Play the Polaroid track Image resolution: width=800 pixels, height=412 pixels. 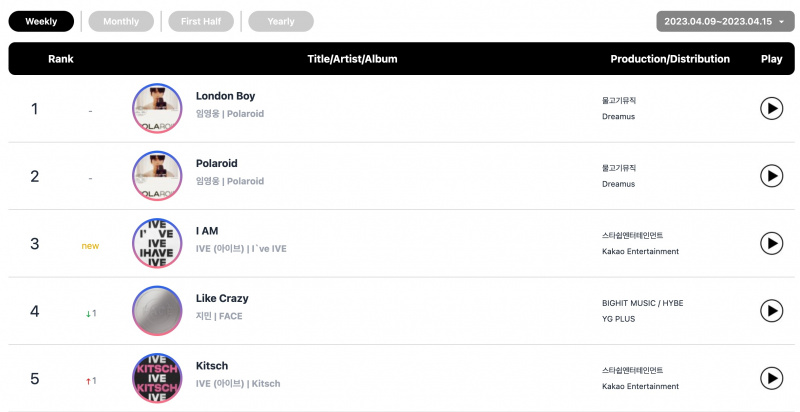[771, 176]
